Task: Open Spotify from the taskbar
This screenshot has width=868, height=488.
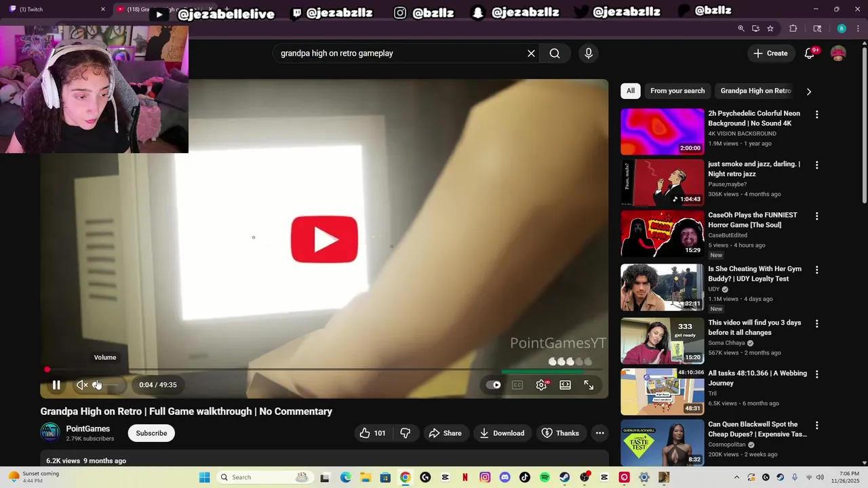Action: (545, 477)
